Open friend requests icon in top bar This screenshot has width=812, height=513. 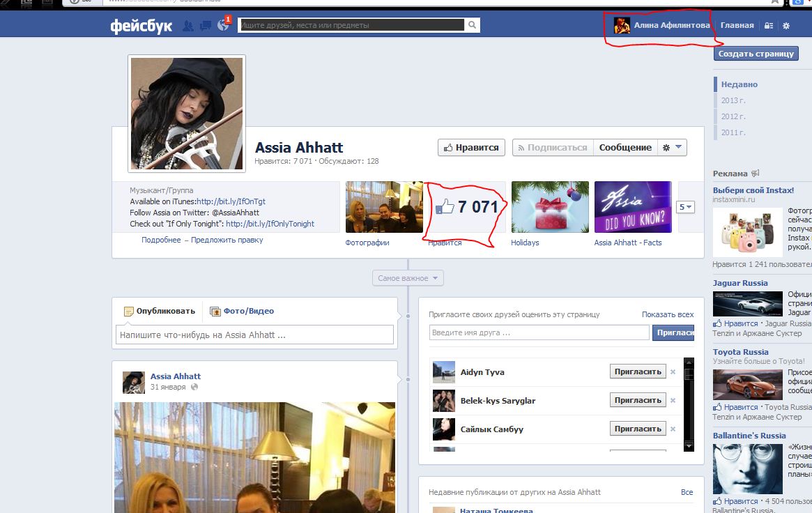[x=188, y=25]
